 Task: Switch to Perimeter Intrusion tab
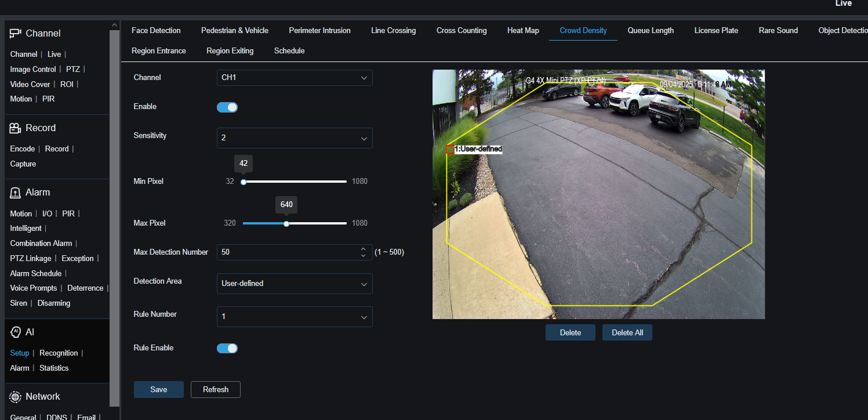pos(319,31)
